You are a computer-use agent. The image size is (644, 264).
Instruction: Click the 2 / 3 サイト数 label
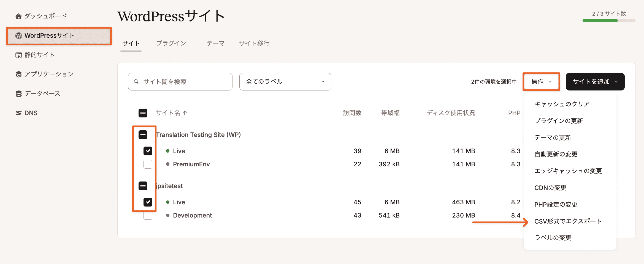pos(609,14)
